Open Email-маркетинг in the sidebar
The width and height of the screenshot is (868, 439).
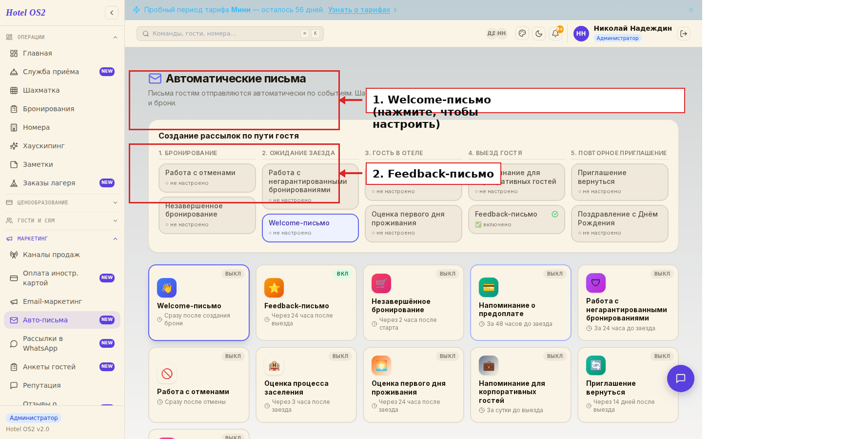[62, 301]
